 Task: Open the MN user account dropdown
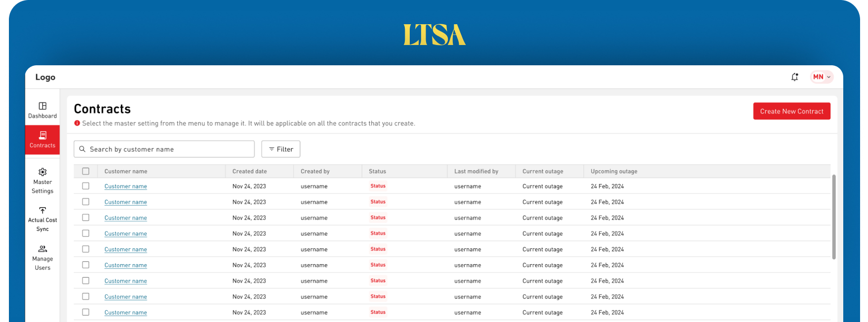pyautogui.click(x=821, y=77)
